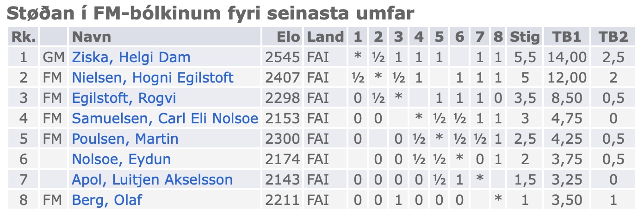Click the Stig score 3,5 cell
The image size is (644, 217).
click(524, 98)
